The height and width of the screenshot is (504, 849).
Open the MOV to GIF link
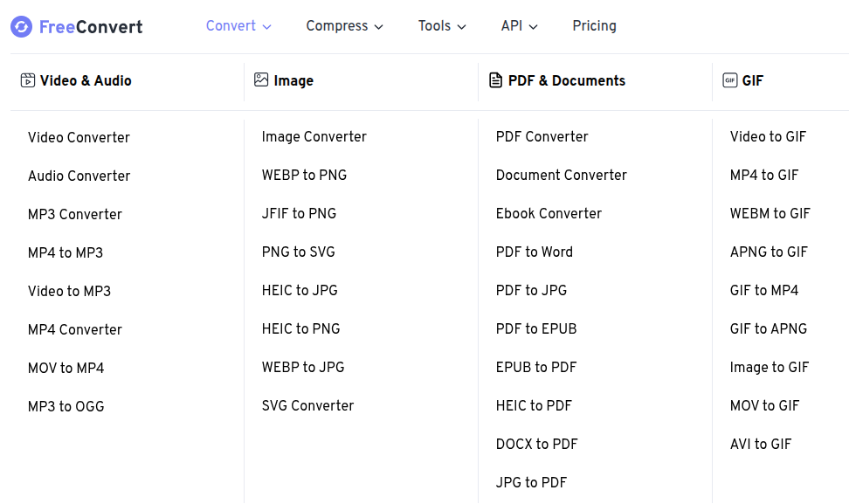764,405
